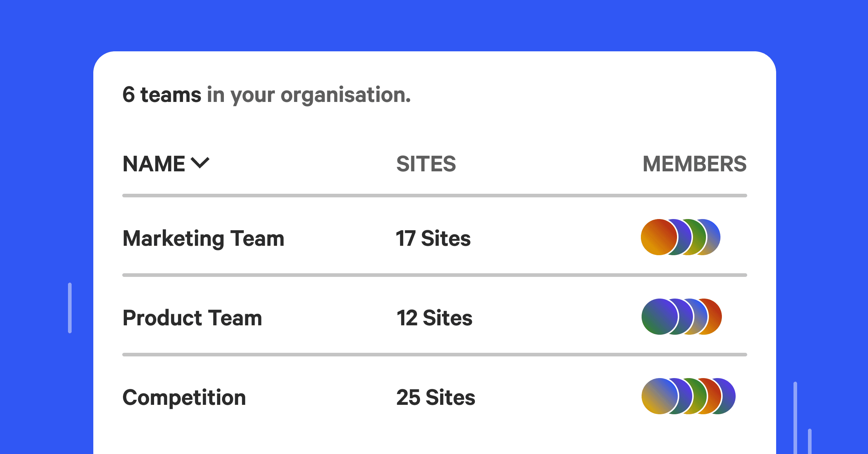The image size is (868, 454).
Task: Click the last blue avatar in Marketing Team row
Action: click(714, 237)
